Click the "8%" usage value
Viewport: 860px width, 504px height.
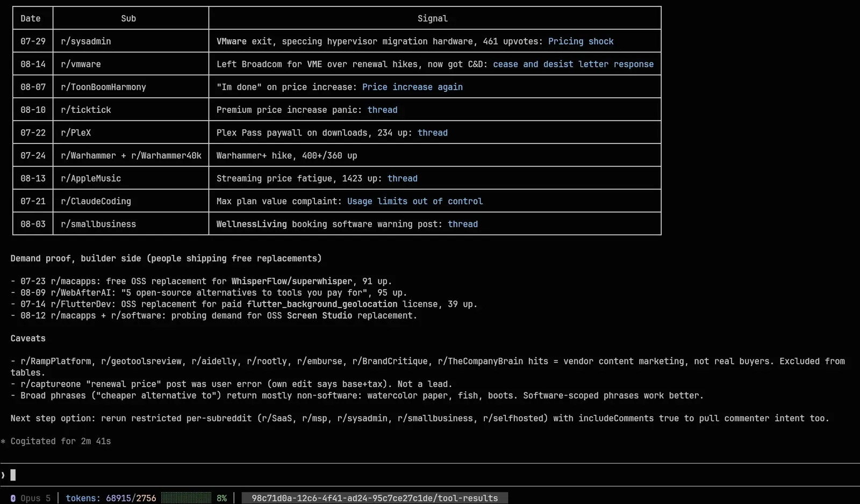(x=221, y=498)
